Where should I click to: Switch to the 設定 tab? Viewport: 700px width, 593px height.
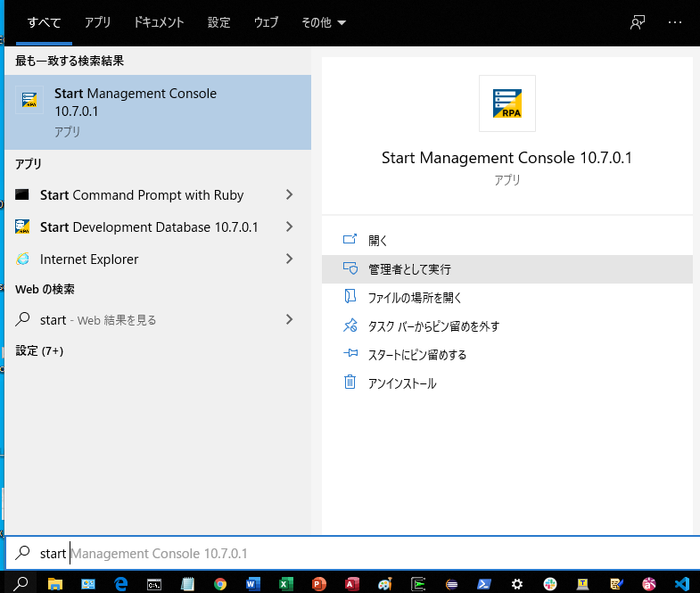[x=218, y=22]
